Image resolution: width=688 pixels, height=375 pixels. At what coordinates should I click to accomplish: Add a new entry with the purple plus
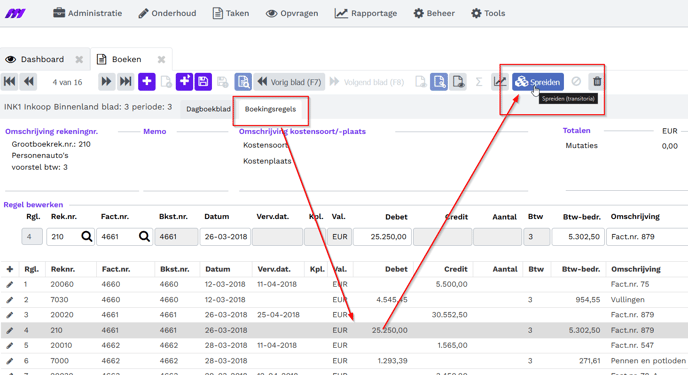[147, 82]
